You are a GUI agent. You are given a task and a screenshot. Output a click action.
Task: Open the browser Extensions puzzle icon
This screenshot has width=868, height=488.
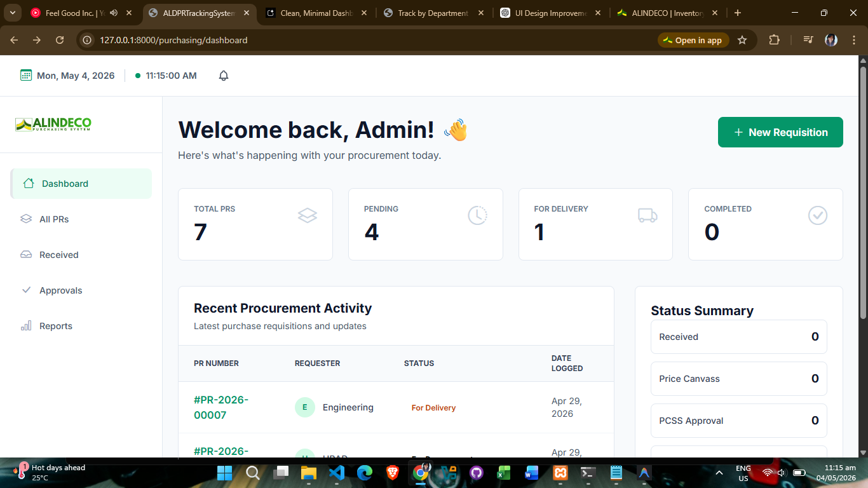click(x=774, y=40)
